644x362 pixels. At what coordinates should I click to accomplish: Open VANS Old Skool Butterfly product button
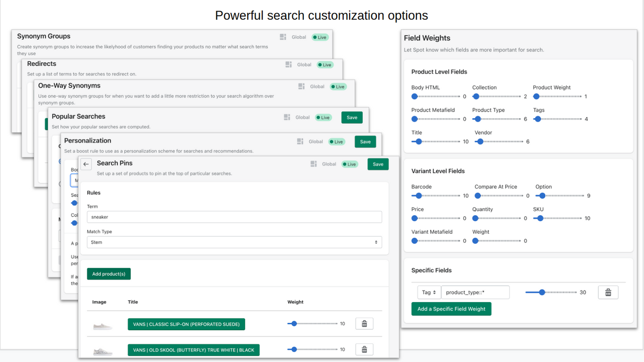click(x=194, y=350)
